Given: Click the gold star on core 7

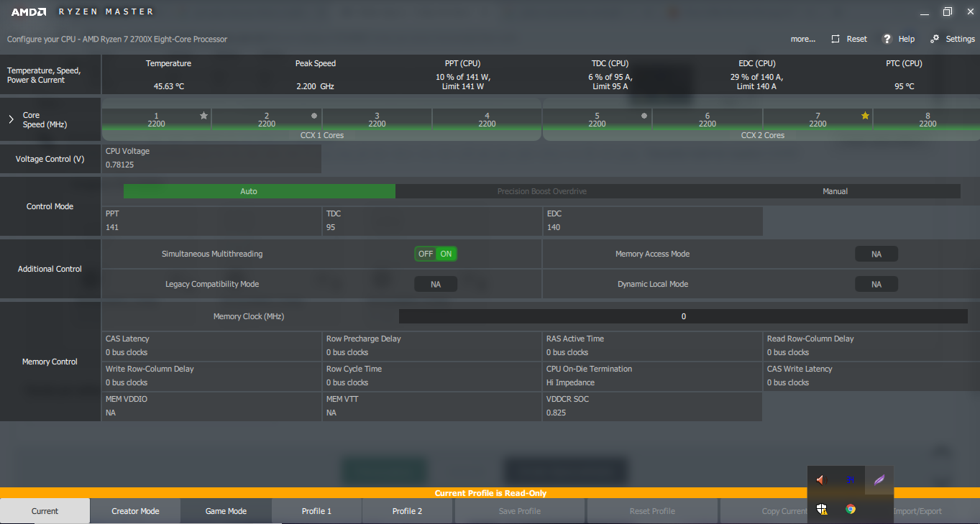Looking at the screenshot, I should (x=865, y=115).
